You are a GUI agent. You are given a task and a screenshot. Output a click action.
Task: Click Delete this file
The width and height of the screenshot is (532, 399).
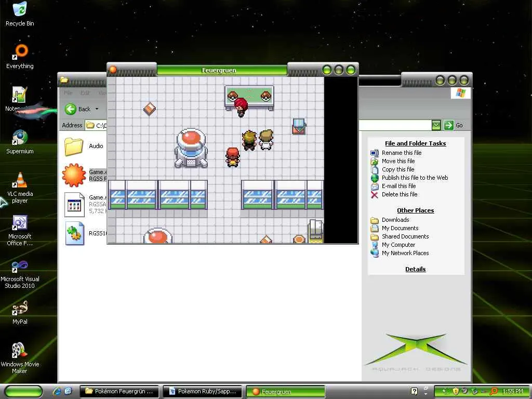point(400,194)
